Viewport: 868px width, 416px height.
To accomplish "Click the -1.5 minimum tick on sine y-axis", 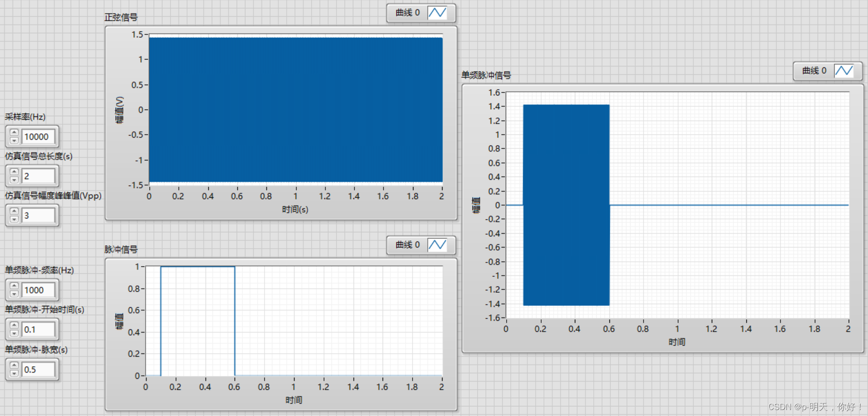I will tap(136, 185).
